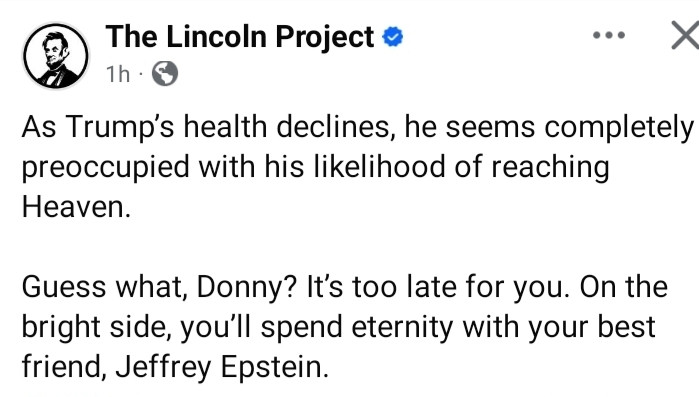Click the word friend in the last line
Viewport: 699px width, 397px height.
(64, 367)
